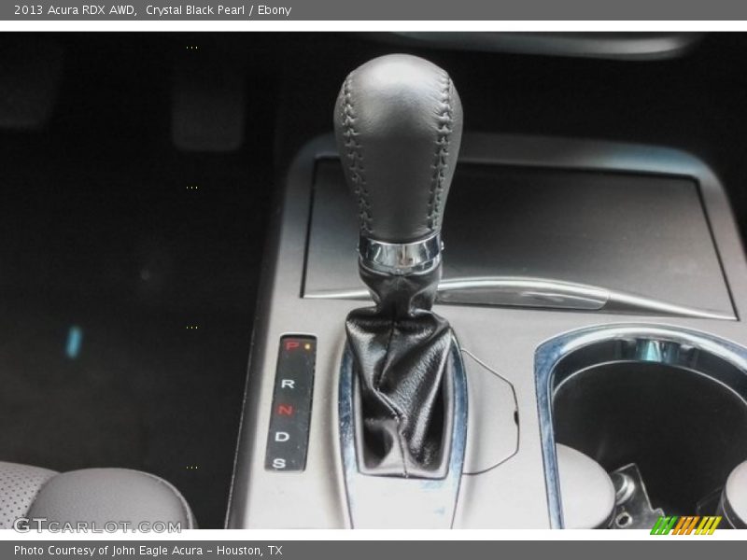Click the orange dot beside the P indicator

pos(308,345)
